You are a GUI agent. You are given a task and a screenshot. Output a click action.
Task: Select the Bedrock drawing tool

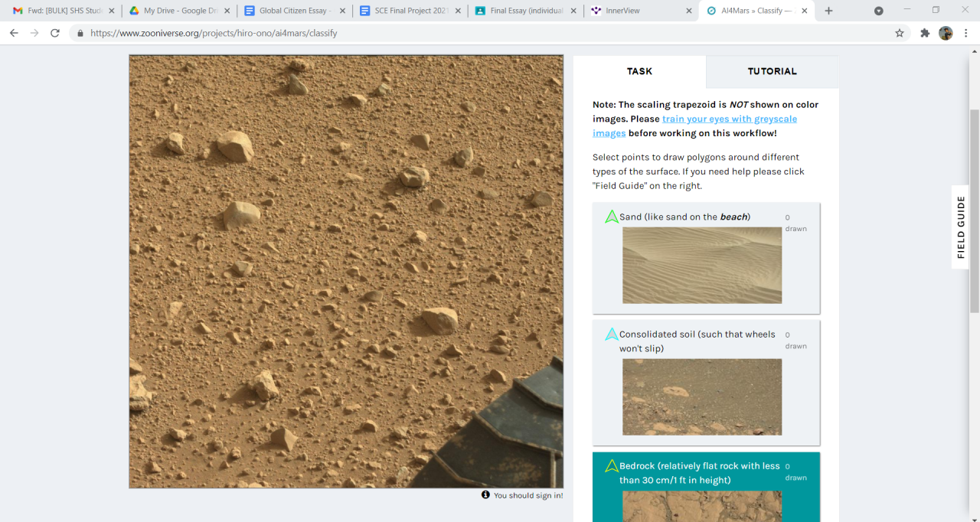(x=706, y=487)
